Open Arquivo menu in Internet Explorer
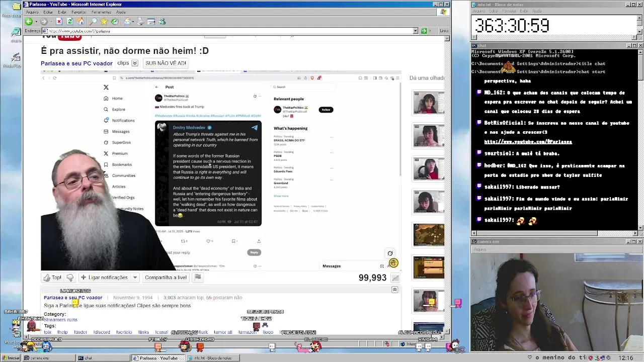The width and height of the screenshot is (644, 362). [32, 12]
